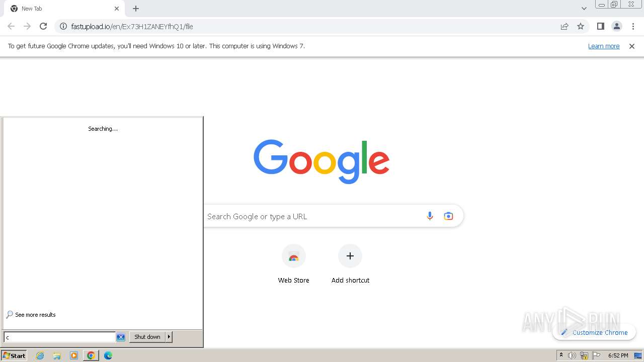Screen dimensions: 644x362
Task: Click the Shut down button
Action: click(x=147, y=337)
